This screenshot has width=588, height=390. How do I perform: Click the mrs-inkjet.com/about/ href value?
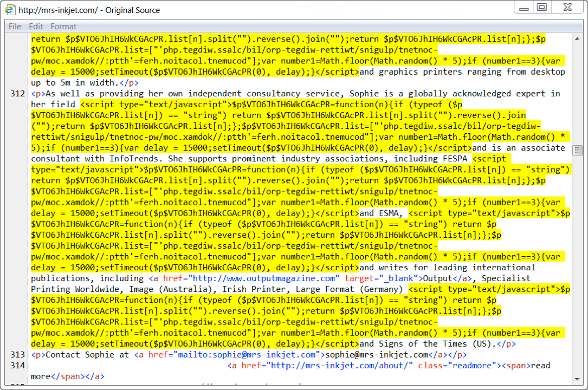pos(339,366)
